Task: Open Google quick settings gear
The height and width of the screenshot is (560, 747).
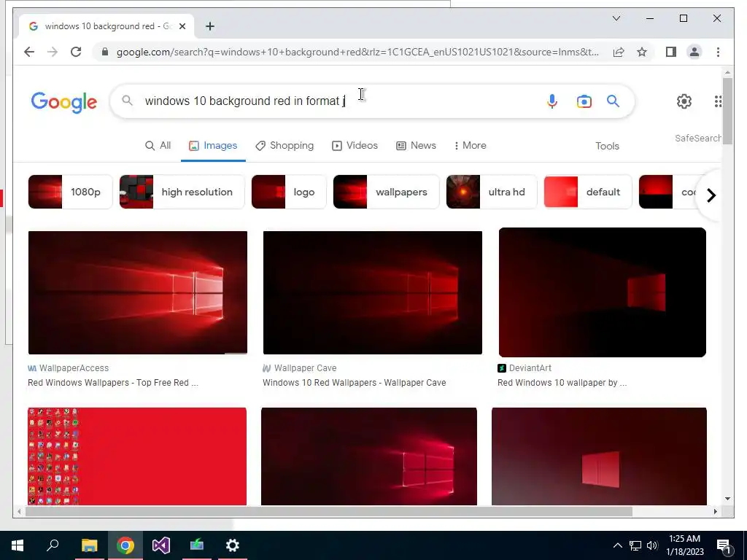Action: (x=684, y=101)
